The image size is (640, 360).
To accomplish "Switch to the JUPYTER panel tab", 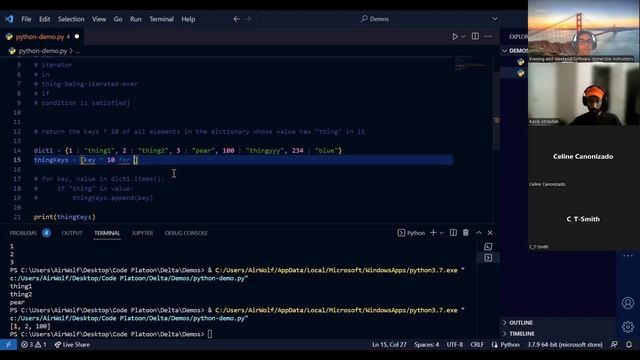I will (x=142, y=233).
